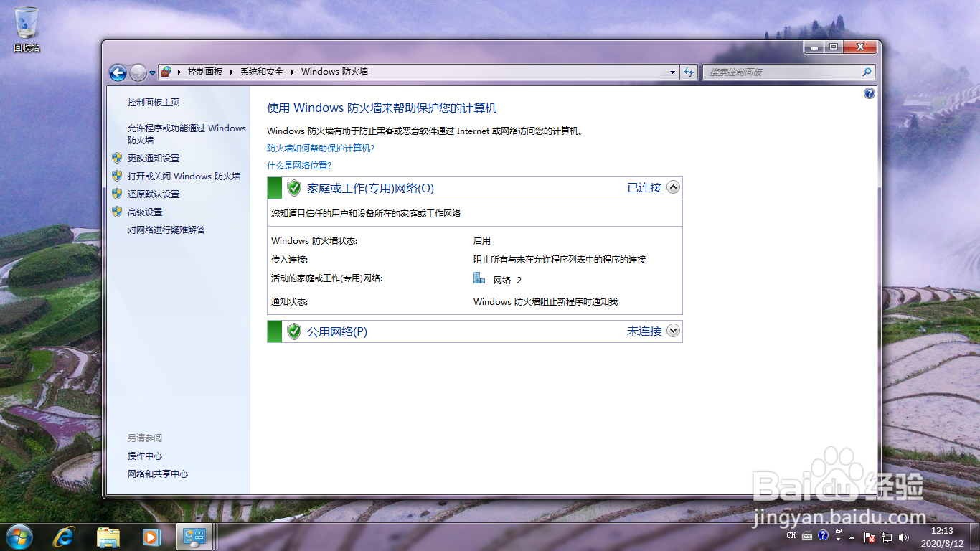Screen dimensions: 980x551
Task: Open 还原默认设置 link
Action: [x=154, y=194]
